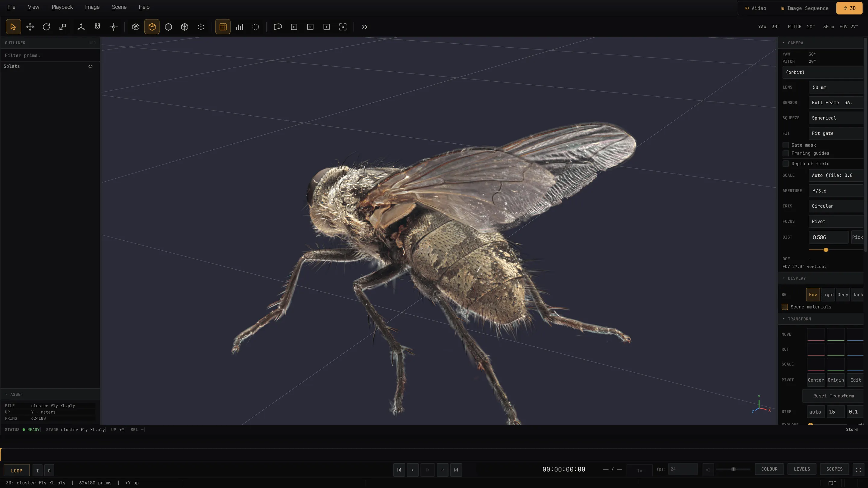Choose the flat hexagon shading mode

coord(168,27)
